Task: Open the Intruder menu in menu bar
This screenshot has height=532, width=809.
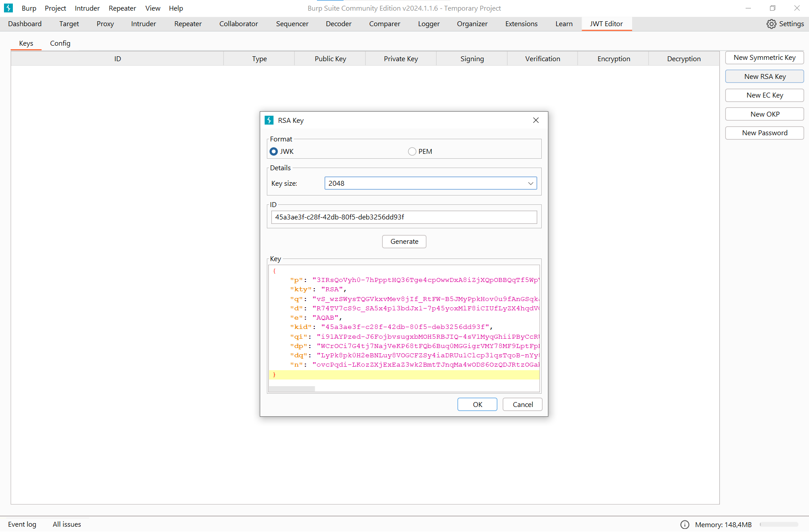Action: pos(87,8)
